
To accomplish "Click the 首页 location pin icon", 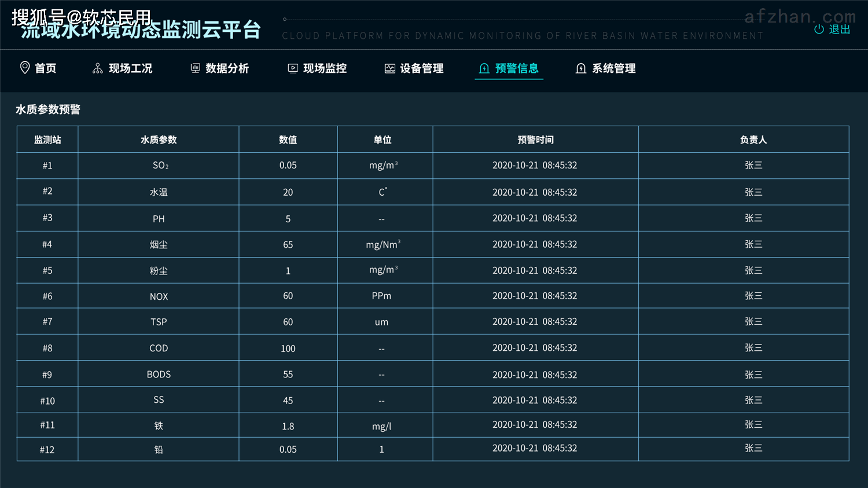I will 24,68.
